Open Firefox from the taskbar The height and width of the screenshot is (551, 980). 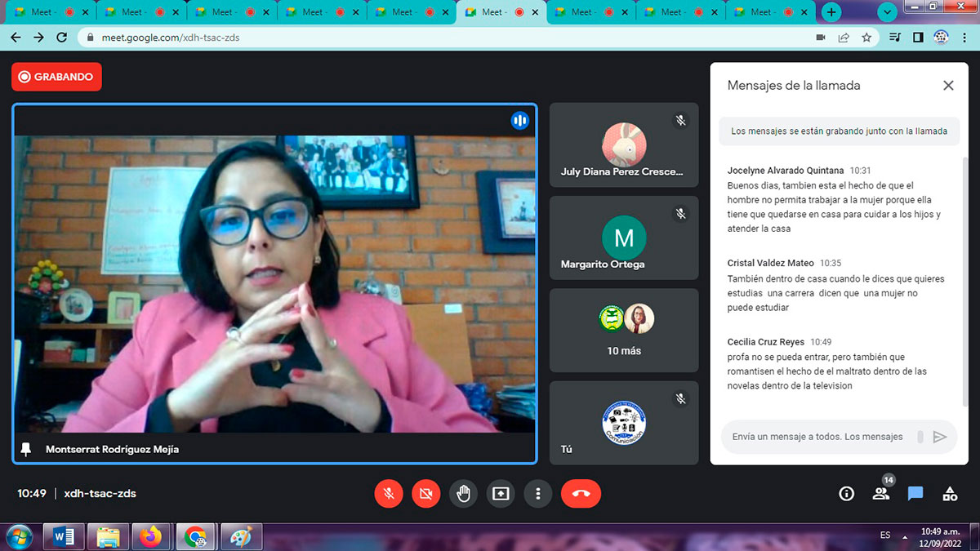pos(151,537)
